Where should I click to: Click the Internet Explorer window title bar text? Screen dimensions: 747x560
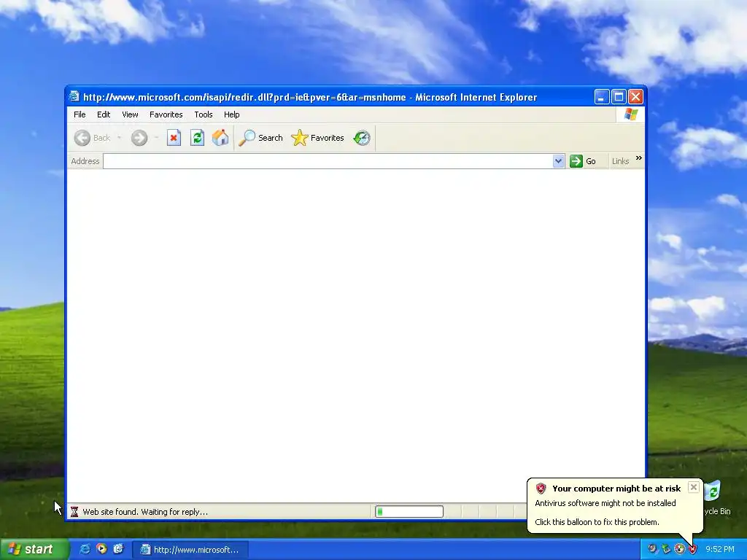coord(310,97)
